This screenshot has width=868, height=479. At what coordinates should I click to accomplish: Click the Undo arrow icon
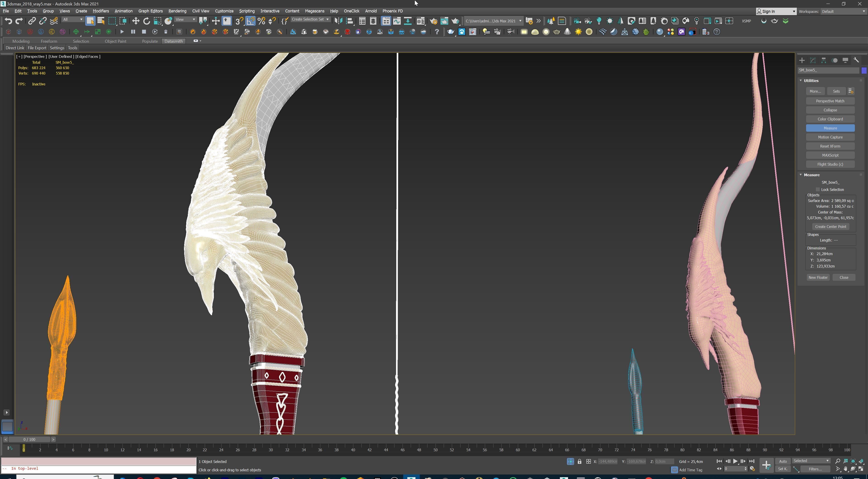tap(8, 21)
